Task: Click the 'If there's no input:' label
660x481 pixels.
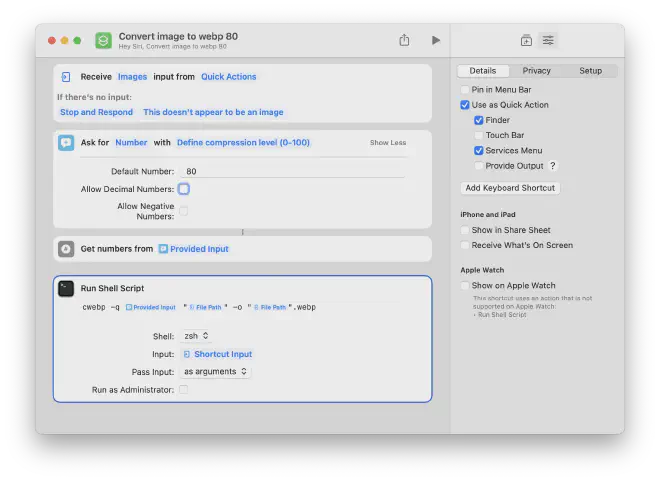Action: (x=94, y=97)
